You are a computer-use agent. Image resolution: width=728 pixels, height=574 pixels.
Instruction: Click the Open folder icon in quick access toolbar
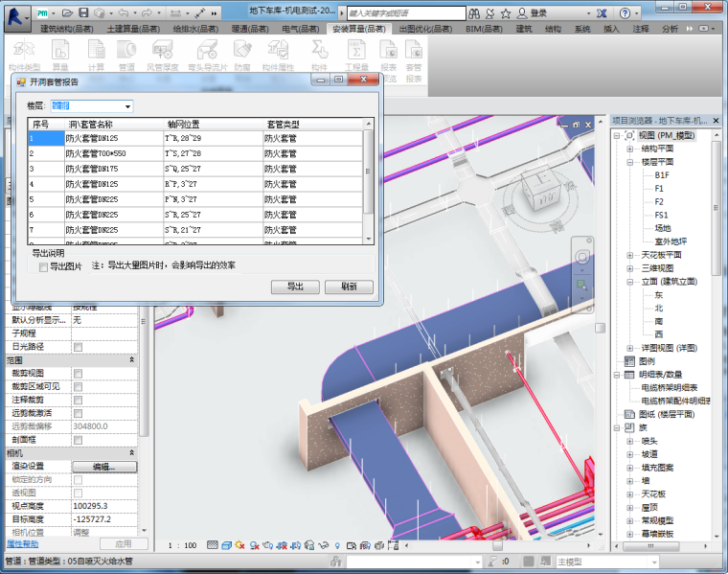point(68,13)
